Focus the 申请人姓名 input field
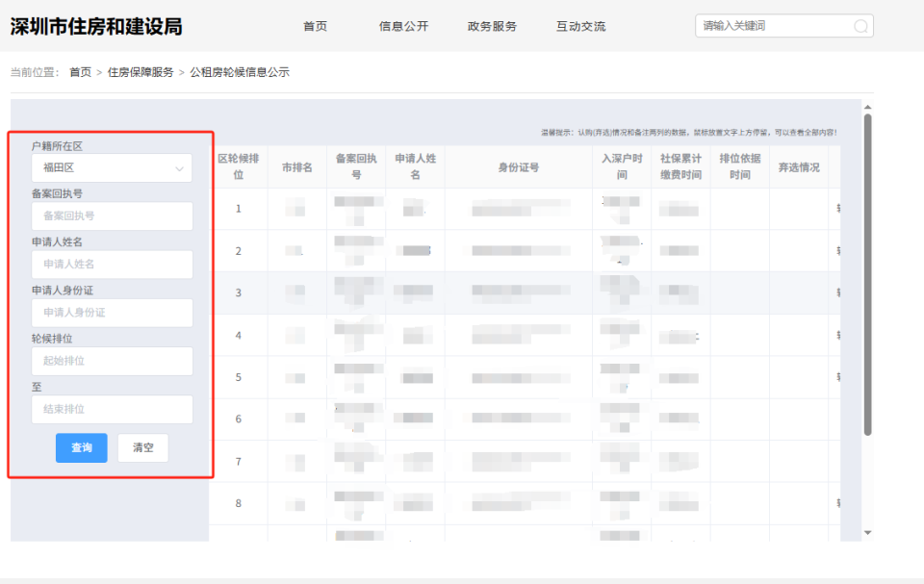 [x=112, y=265]
